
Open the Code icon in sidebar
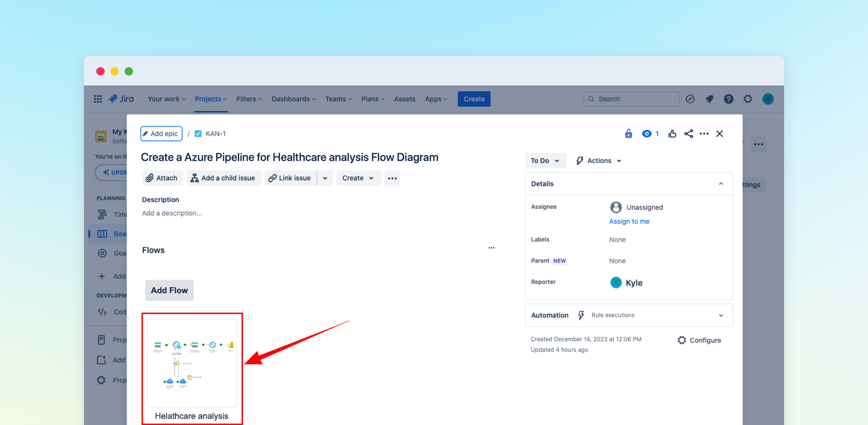coord(102,312)
